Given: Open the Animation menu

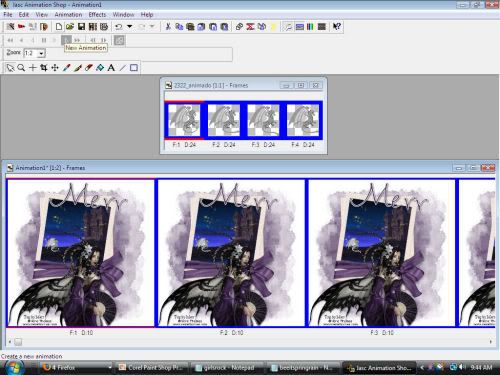Looking at the screenshot, I should click(x=68, y=15).
